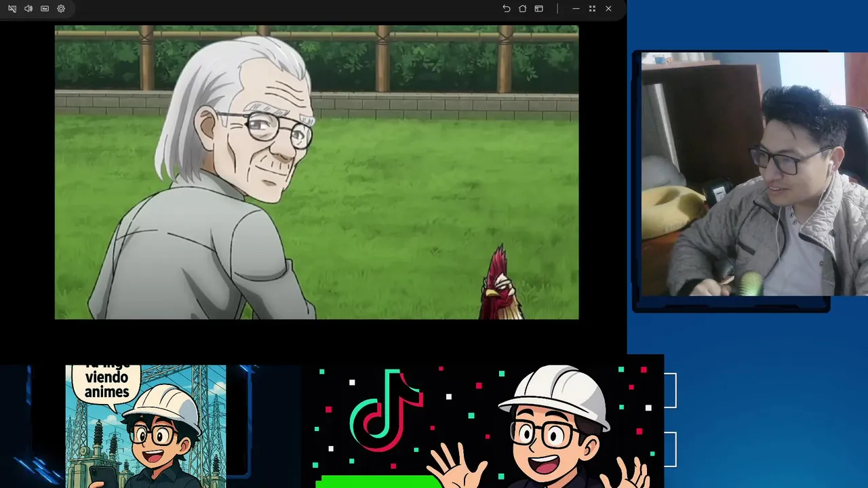Click the webcam feed of man with glasses
This screenshot has width=868, height=488.
click(x=754, y=174)
